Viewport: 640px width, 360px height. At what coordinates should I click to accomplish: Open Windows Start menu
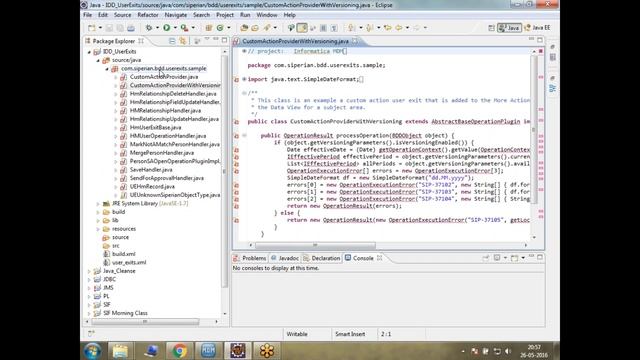pyautogui.click(x=92, y=351)
